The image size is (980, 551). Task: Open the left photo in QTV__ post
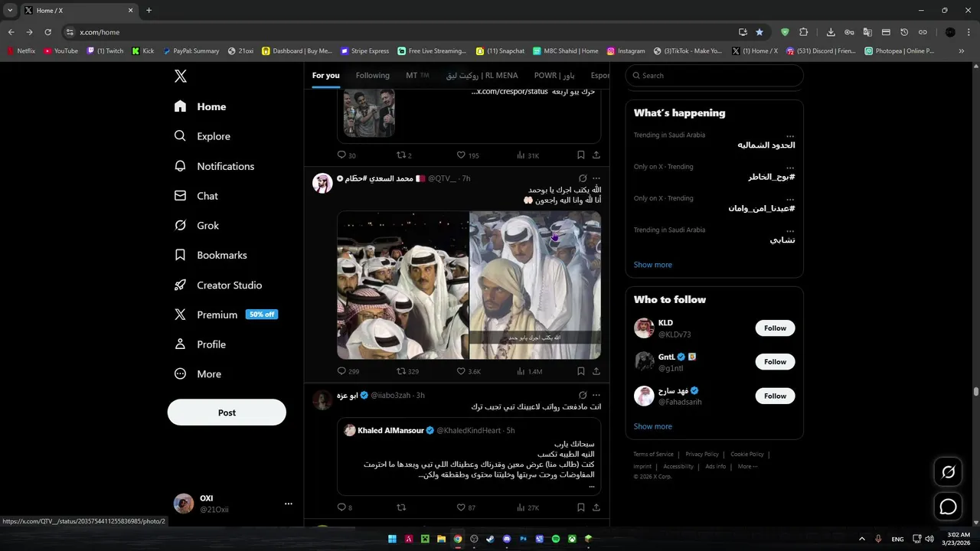tap(403, 285)
